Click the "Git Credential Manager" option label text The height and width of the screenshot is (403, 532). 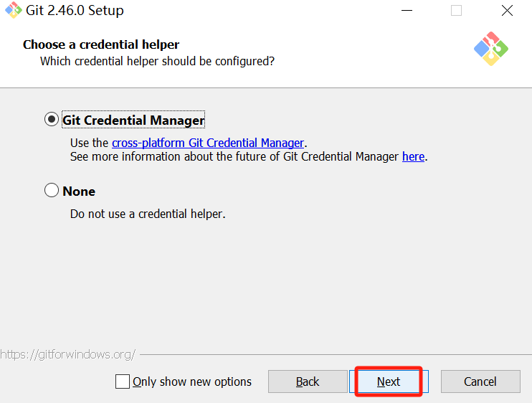coord(133,120)
